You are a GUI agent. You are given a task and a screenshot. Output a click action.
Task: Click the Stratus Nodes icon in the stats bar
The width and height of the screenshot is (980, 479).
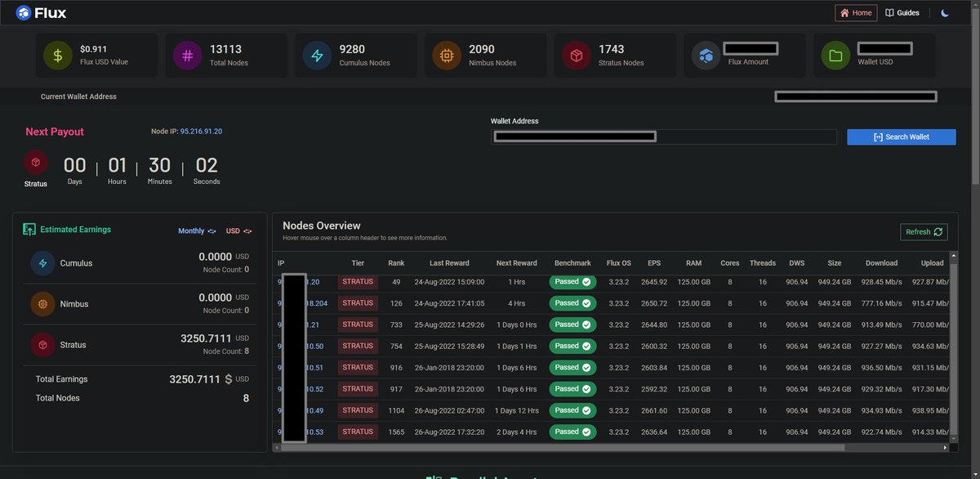(576, 55)
